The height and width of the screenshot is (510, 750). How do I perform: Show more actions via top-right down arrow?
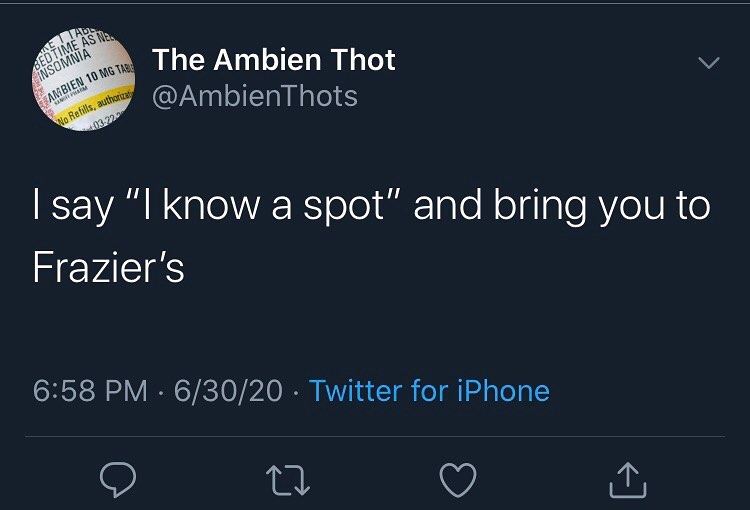(708, 63)
